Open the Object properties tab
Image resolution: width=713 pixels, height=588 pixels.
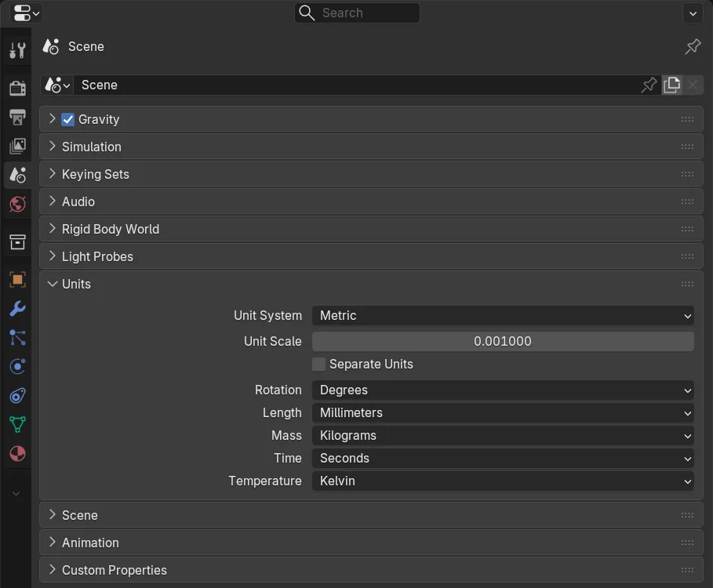click(17, 279)
